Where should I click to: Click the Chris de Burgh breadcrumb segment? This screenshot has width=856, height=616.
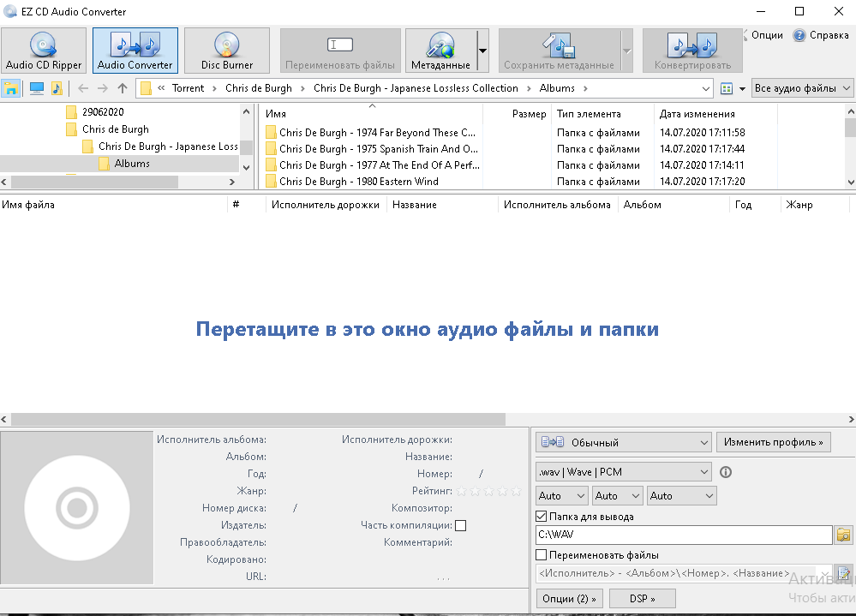[x=258, y=88]
